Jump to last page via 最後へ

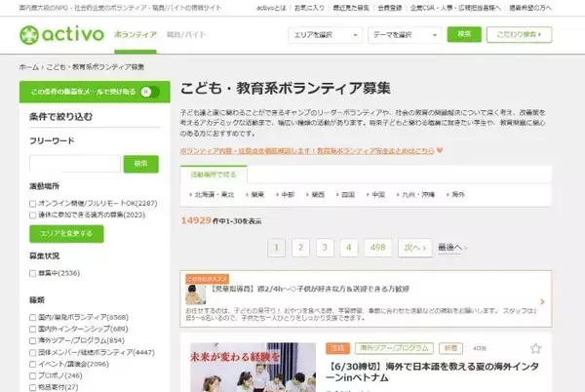click(x=451, y=248)
